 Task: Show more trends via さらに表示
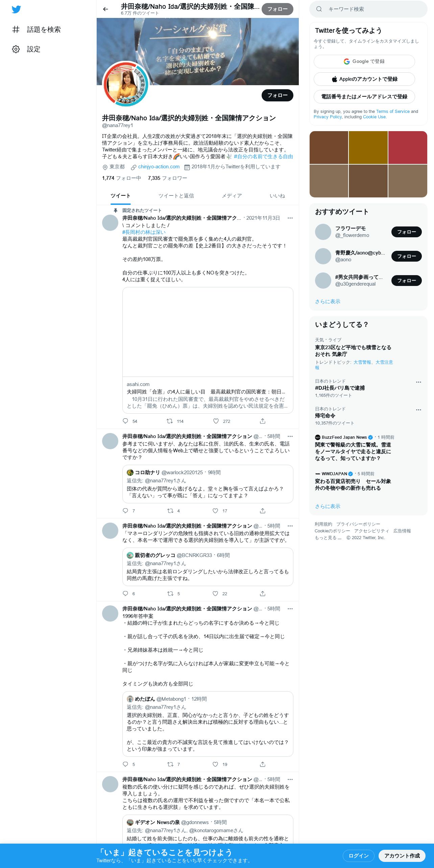[x=328, y=506]
